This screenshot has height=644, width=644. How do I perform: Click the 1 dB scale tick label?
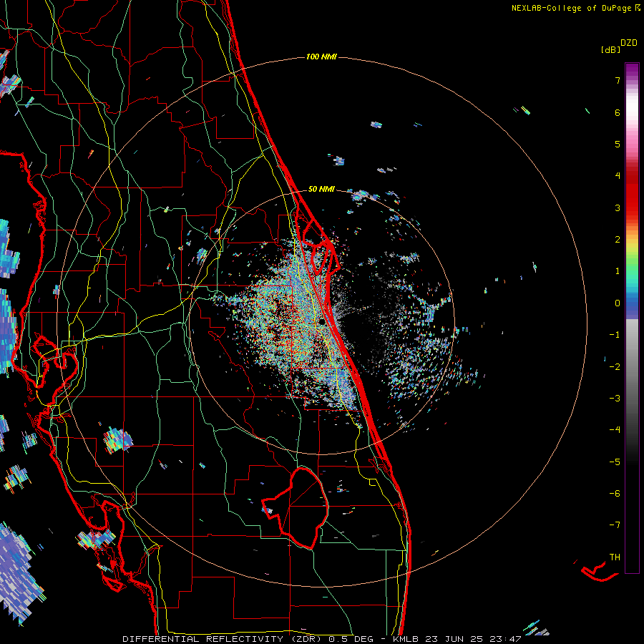pos(618,271)
